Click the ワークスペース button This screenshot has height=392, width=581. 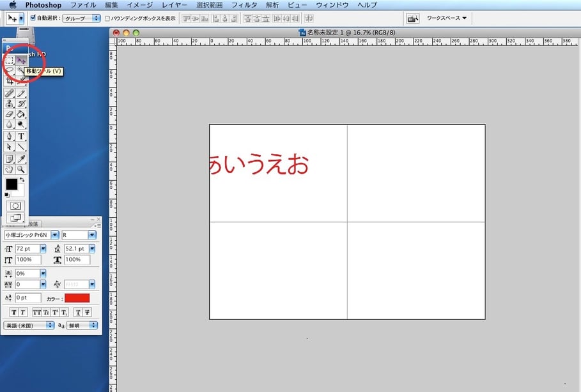click(446, 19)
